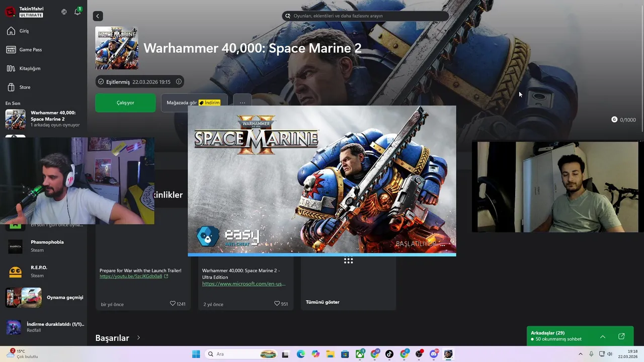Click the print/devices icon next to username

tap(64, 12)
